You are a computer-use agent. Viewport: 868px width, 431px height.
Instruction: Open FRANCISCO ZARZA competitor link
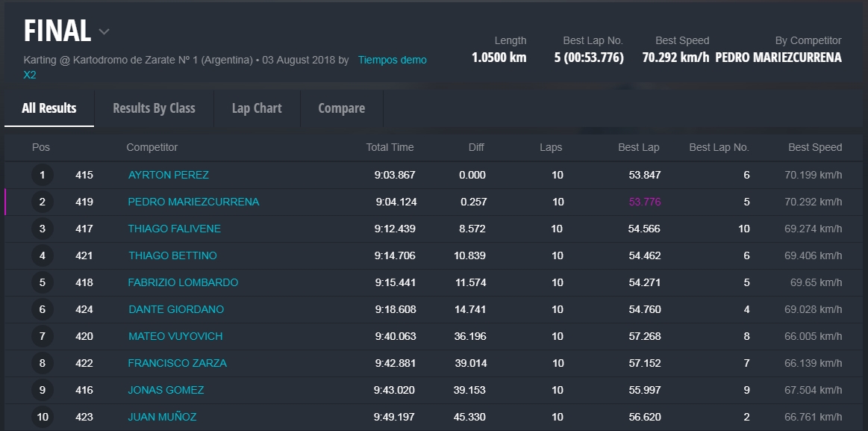tap(177, 363)
